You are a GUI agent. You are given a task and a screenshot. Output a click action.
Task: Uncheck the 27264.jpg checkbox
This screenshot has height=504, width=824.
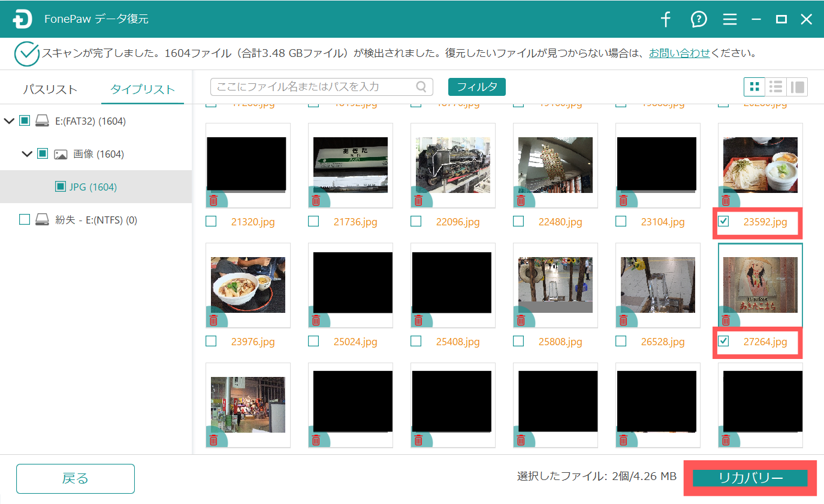coord(724,342)
